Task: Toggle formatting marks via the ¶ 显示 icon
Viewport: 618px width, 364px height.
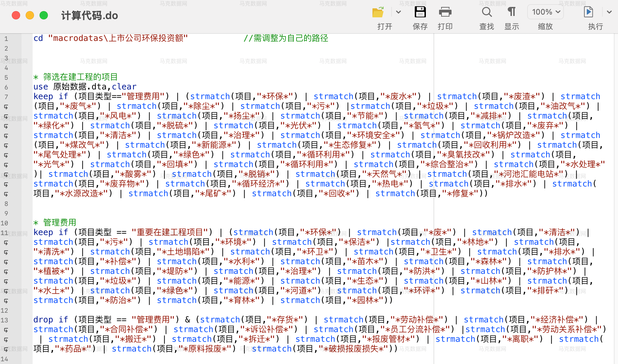Action: click(x=512, y=12)
